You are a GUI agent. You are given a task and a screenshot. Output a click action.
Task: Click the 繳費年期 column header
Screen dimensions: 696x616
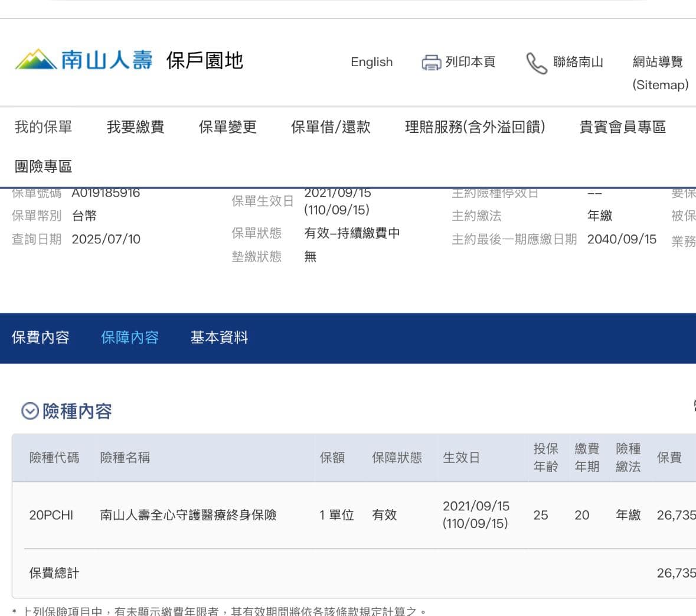pos(587,458)
